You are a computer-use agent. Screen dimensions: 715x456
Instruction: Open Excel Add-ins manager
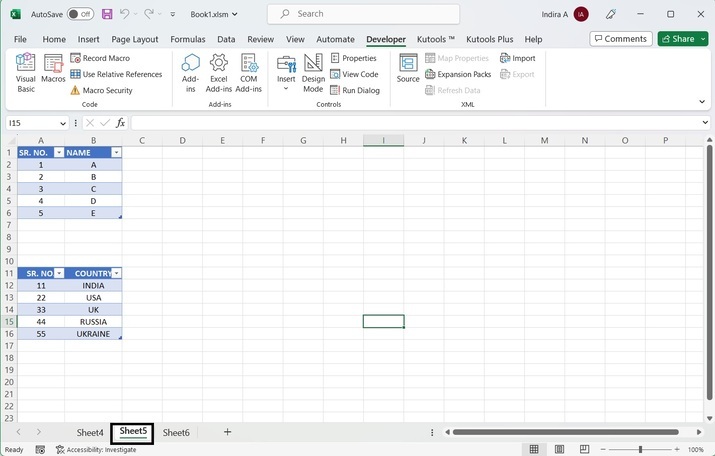[x=219, y=73]
